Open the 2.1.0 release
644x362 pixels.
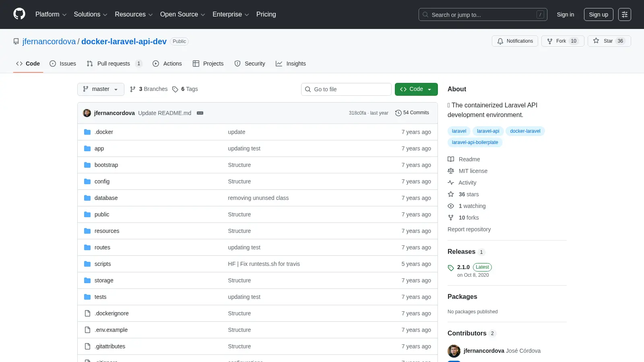coord(463,267)
